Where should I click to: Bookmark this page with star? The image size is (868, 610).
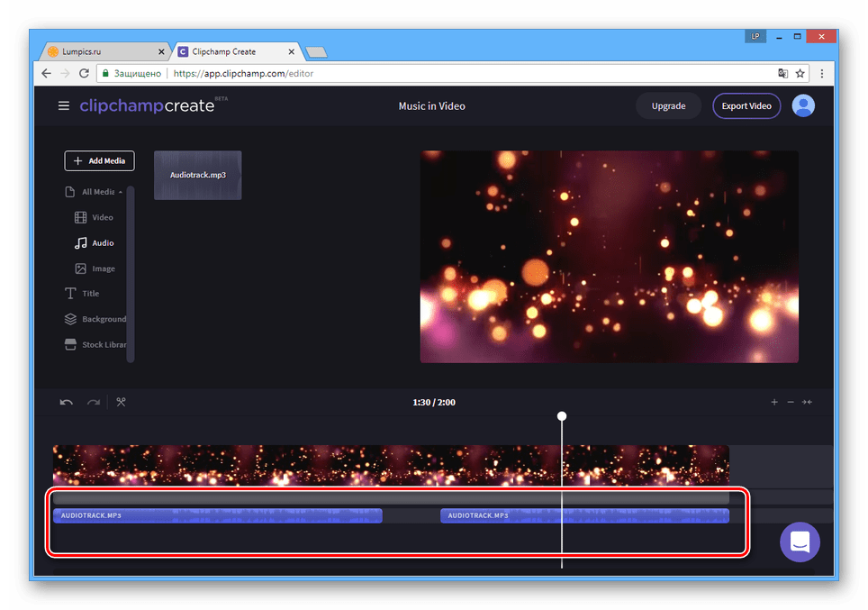[x=800, y=73]
